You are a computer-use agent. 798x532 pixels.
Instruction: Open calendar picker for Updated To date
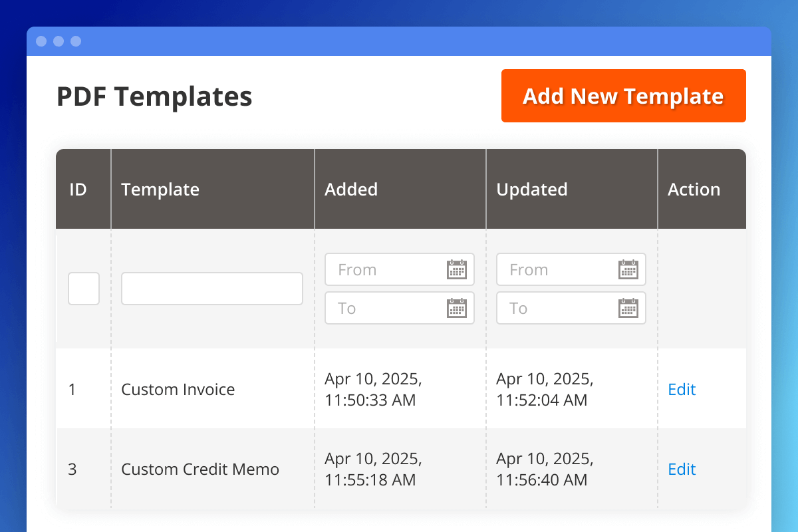(x=628, y=308)
